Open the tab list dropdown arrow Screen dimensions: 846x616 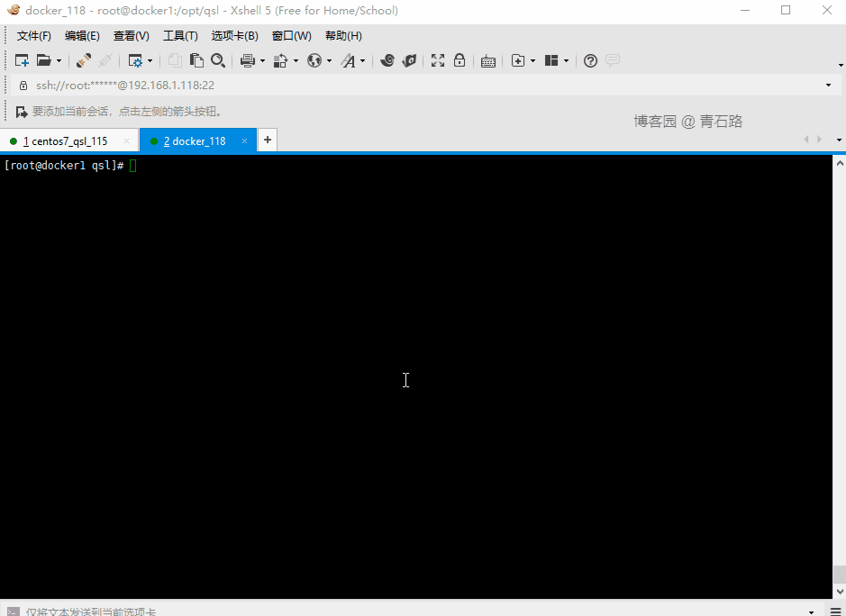[839, 140]
